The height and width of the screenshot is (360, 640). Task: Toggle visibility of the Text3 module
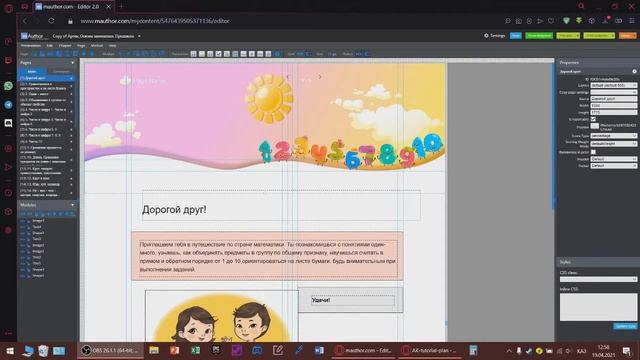22,239
